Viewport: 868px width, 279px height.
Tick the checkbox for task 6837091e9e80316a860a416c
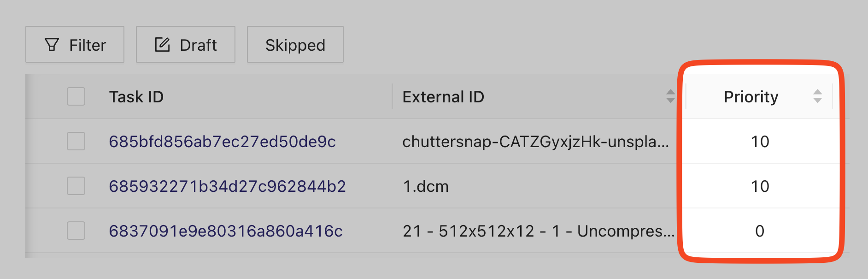point(76,231)
